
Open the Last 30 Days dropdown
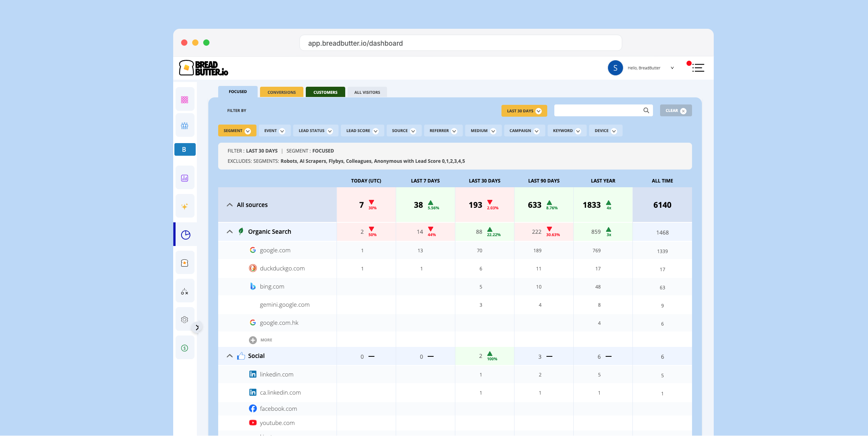pos(524,111)
